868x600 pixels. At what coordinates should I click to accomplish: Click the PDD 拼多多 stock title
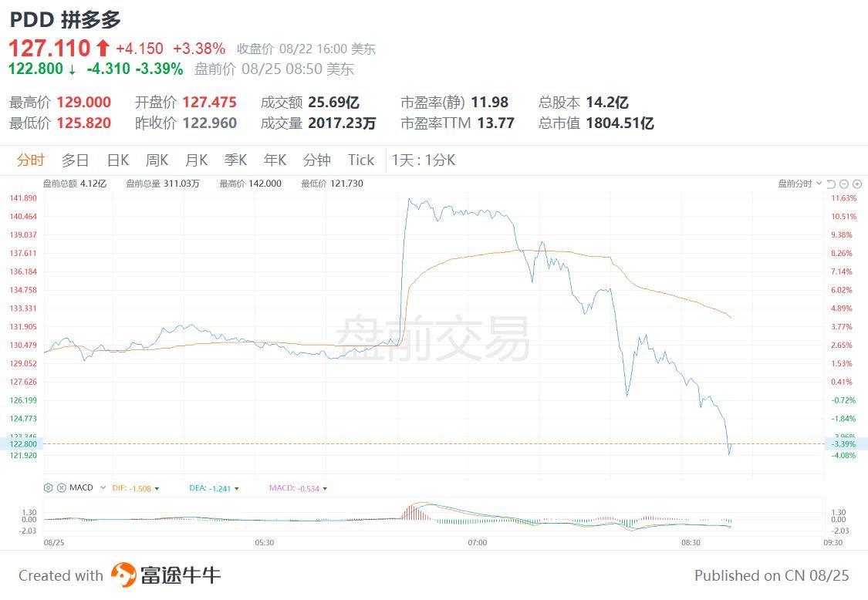click(65, 20)
